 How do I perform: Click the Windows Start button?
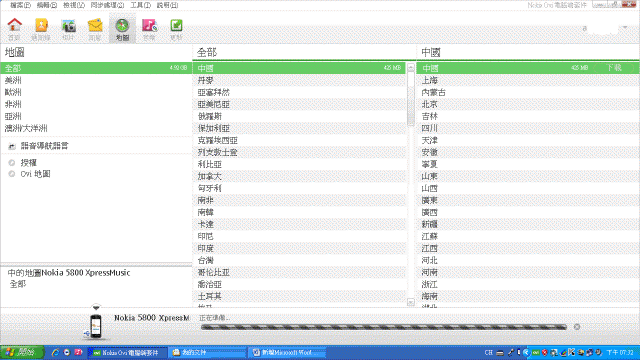tap(22, 352)
